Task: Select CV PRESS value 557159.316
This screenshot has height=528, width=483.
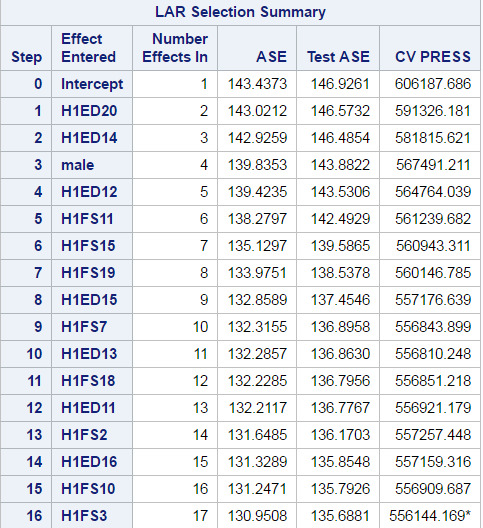Action: (433, 462)
